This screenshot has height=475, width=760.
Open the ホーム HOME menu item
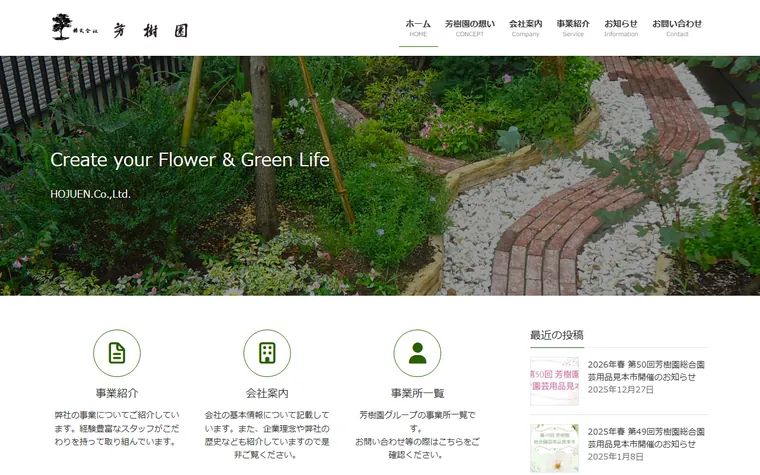(418, 28)
